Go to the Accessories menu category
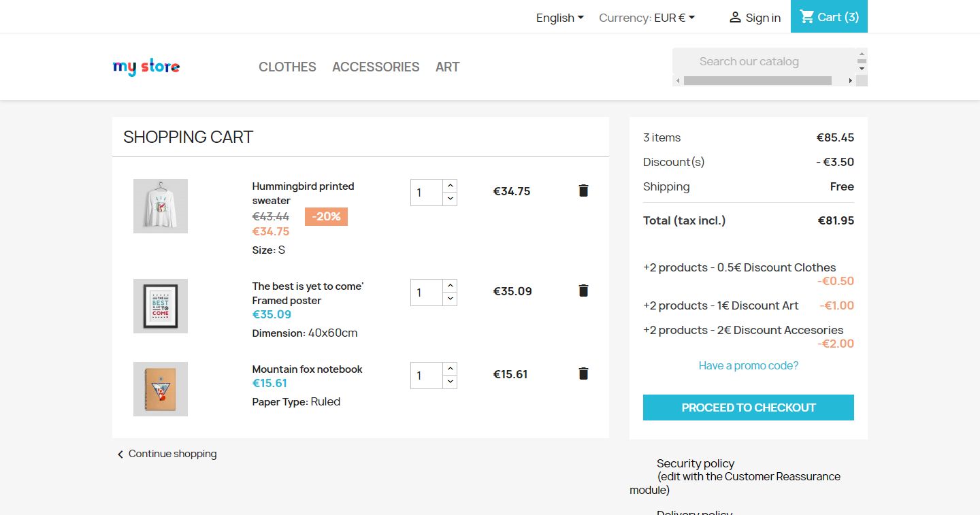Viewport: 980px width, 515px height. pos(376,67)
